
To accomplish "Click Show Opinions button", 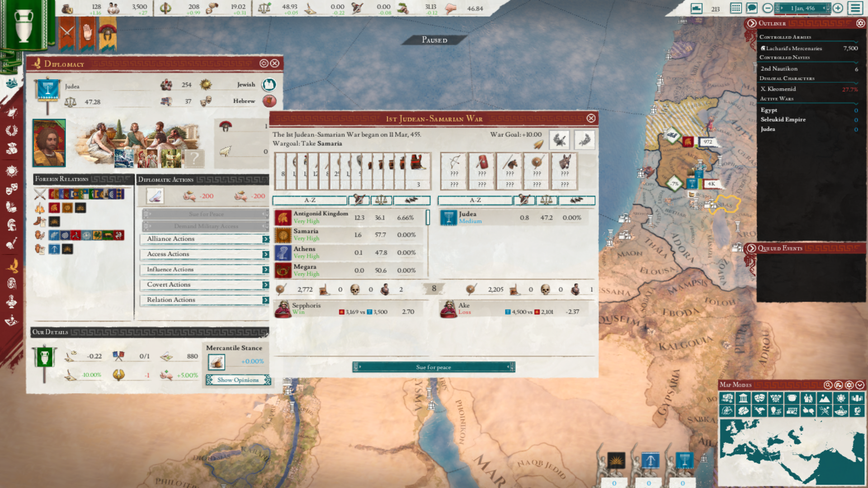I will 238,380.
